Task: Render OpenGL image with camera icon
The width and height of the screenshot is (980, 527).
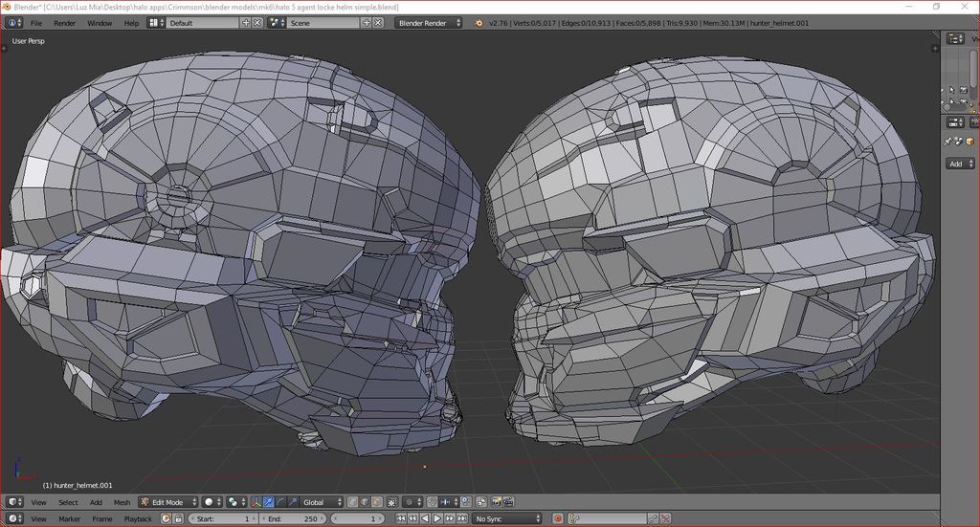Action: [x=497, y=502]
